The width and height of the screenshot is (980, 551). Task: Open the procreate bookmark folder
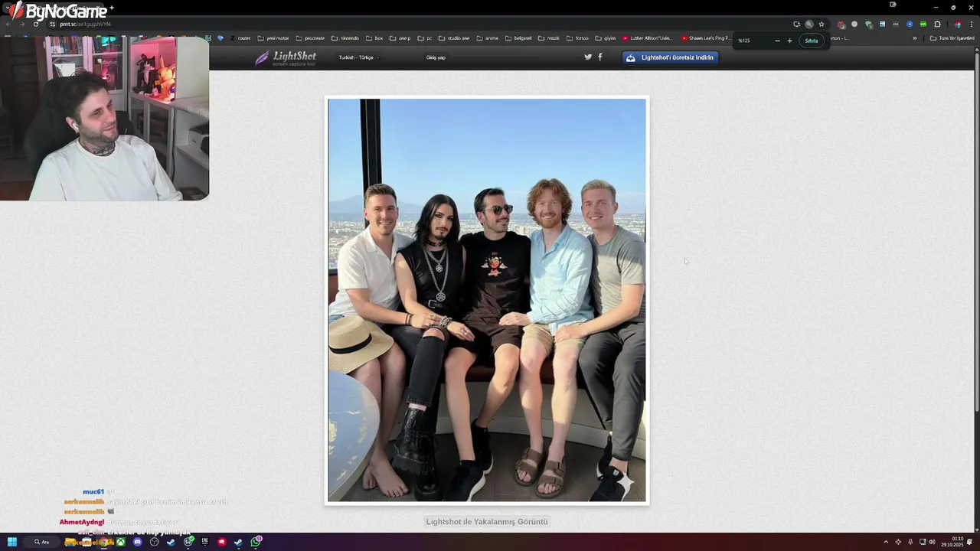coord(310,38)
